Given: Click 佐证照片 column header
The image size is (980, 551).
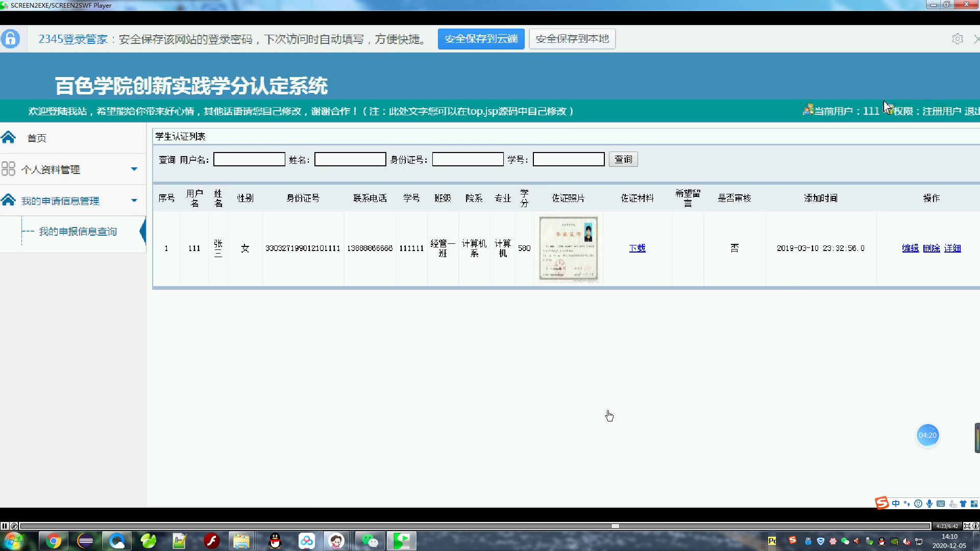Looking at the screenshot, I should (x=568, y=198).
